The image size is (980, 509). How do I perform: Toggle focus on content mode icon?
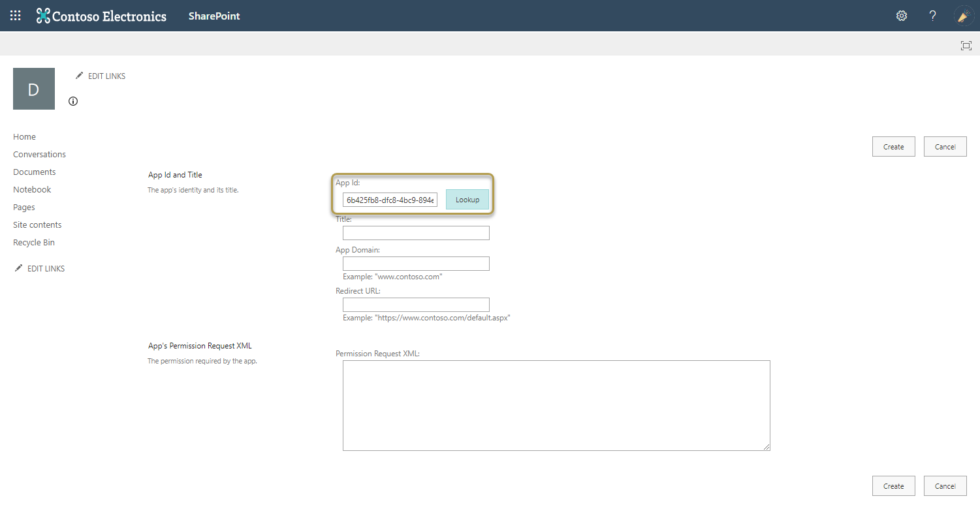[966, 45]
